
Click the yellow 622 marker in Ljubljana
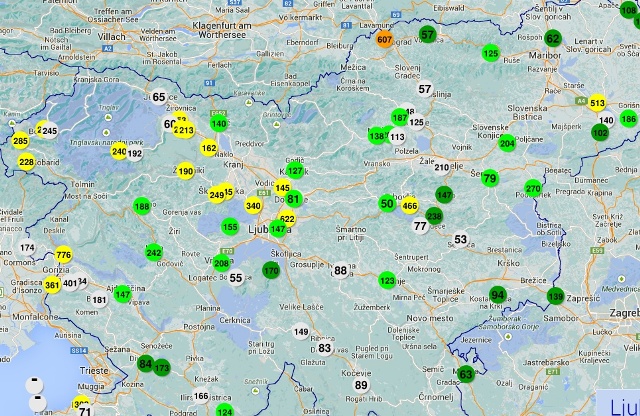click(287, 219)
